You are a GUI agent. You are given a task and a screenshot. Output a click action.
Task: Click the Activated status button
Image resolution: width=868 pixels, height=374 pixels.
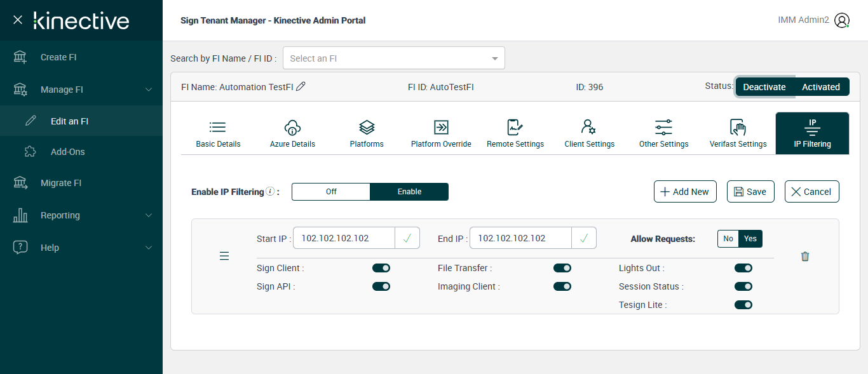click(821, 87)
